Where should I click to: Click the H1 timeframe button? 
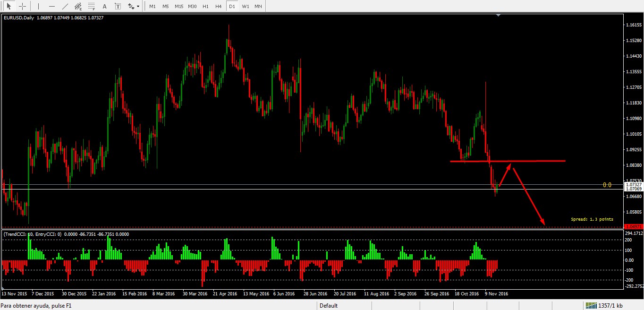click(205, 7)
